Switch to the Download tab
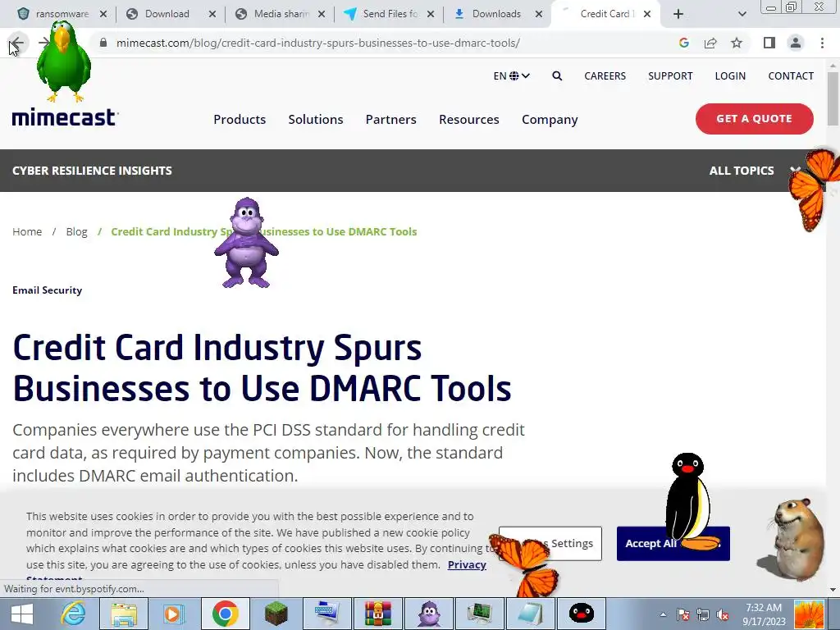 click(167, 14)
